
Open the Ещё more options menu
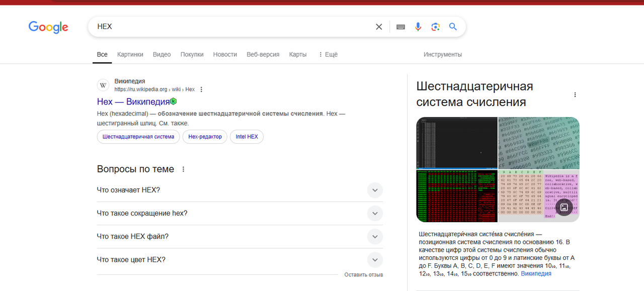(x=328, y=54)
